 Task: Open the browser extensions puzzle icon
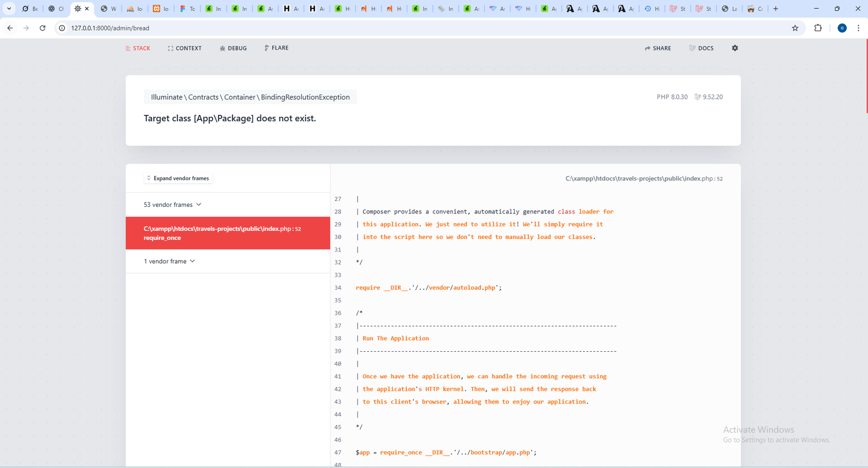pos(818,28)
